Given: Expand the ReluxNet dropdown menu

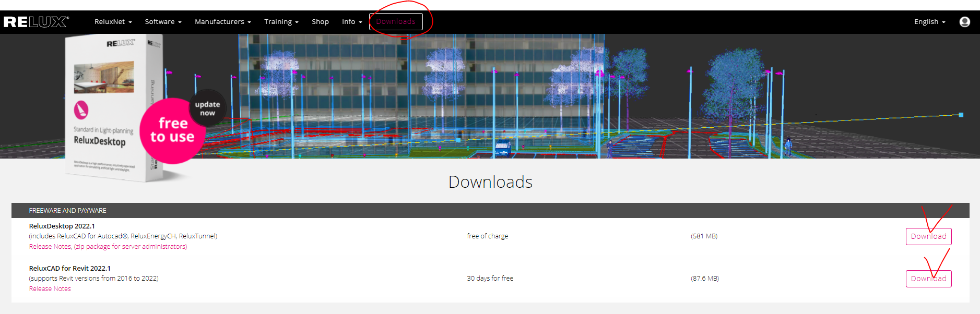Looking at the screenshot, I should pos(113,21).
